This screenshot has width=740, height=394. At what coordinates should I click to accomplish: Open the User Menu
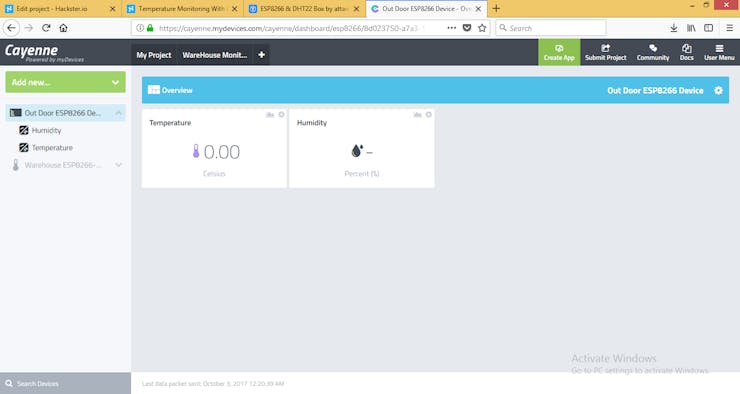tap(719, 52)
